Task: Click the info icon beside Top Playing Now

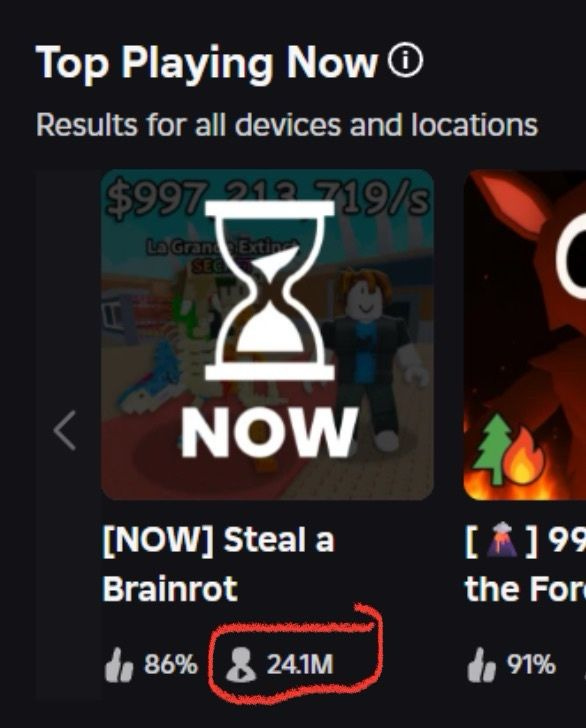Action: [x=405, y=61]
